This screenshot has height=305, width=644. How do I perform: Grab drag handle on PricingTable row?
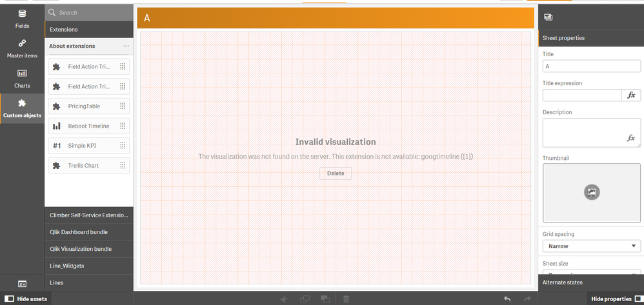tap(123, 106)
